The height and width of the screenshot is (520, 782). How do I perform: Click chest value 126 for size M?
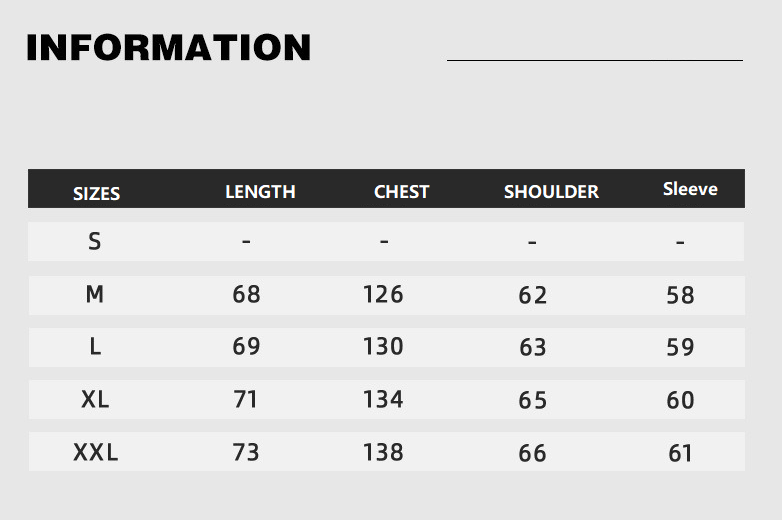pyautogui.click(x=383, y=294)
